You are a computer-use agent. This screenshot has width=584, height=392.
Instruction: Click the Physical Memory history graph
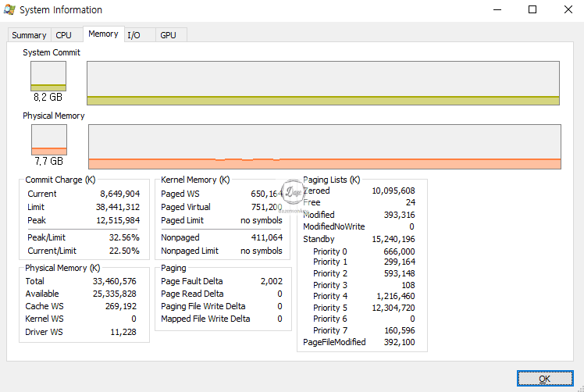325,147
